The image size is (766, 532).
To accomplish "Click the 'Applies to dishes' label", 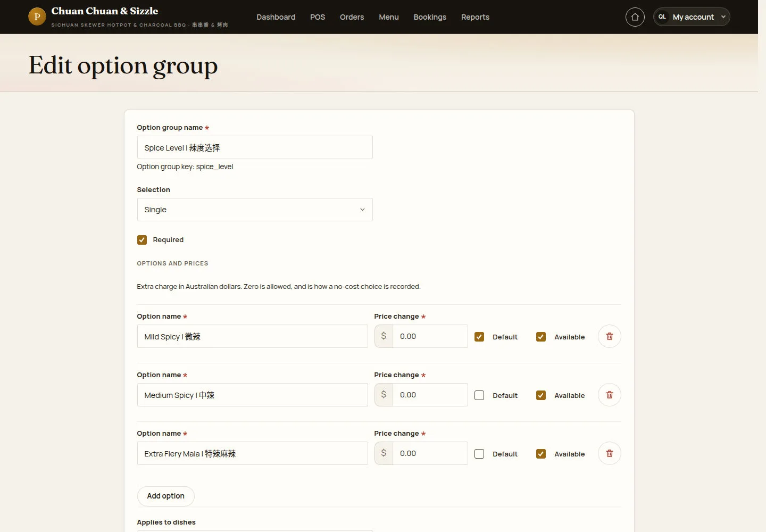I will point(166,522).
